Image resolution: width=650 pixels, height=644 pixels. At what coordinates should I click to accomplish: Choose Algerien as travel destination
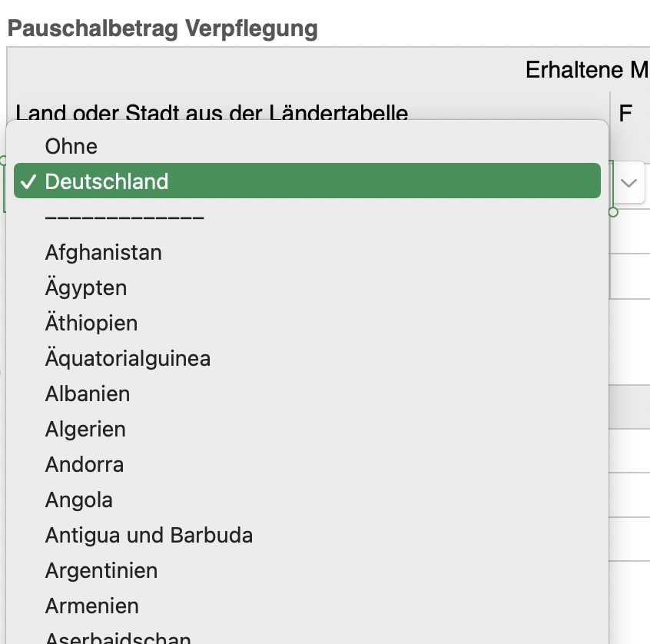[85, 429]
